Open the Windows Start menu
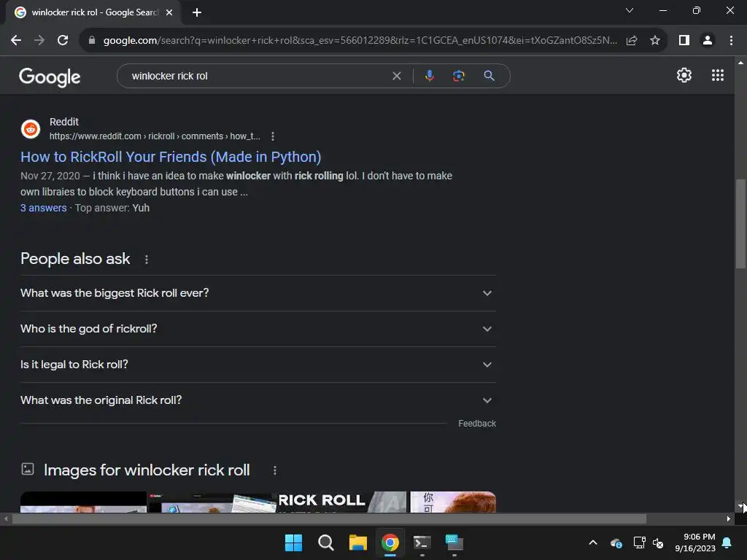Viewport: 747px width, 560px height. [293, 542]
